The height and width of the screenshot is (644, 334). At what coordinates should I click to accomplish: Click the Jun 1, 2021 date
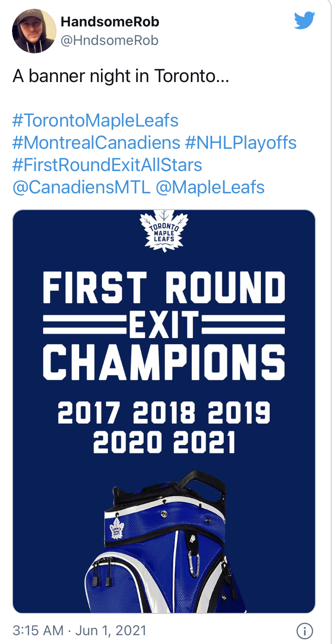(x=111, y=631)
